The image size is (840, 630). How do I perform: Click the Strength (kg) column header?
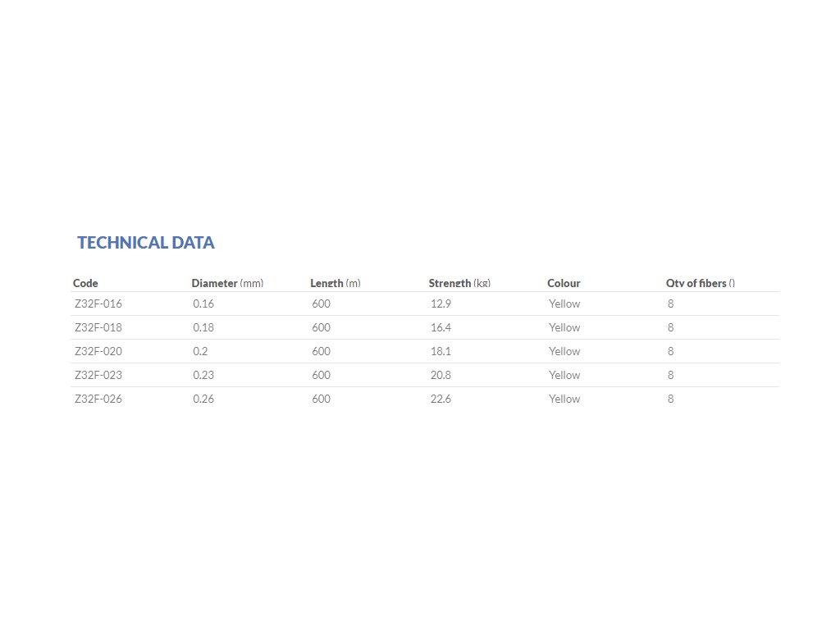[459, 283]
